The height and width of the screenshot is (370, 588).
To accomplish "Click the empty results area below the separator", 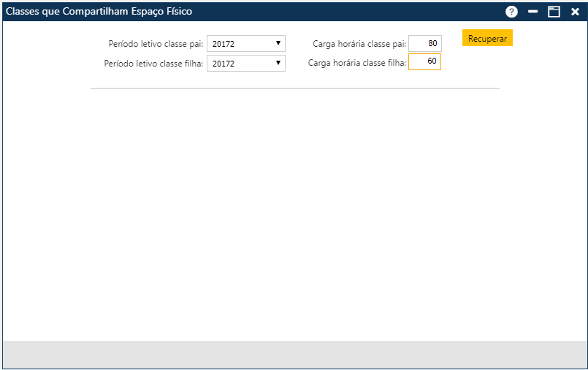I will coord(294,212).
